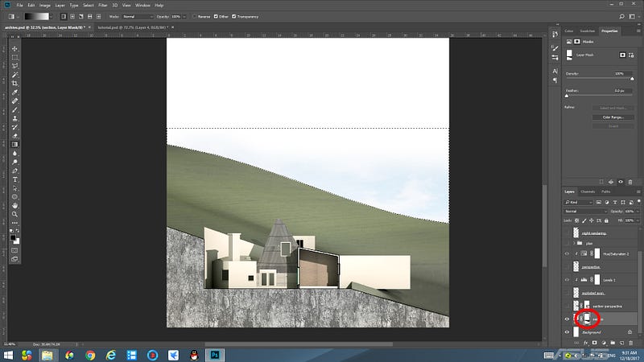Image resolution: width=644 pixels, height=362 pixels.
Task: Click Create New Group folder icon
Action: pyautogui.click(x=613, y=343)
